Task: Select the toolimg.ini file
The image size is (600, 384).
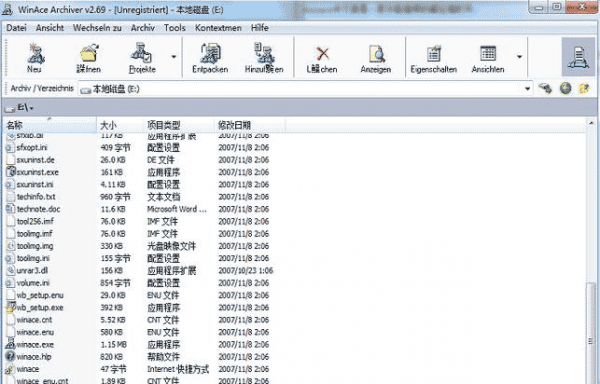Action: [x=33, y=258]
